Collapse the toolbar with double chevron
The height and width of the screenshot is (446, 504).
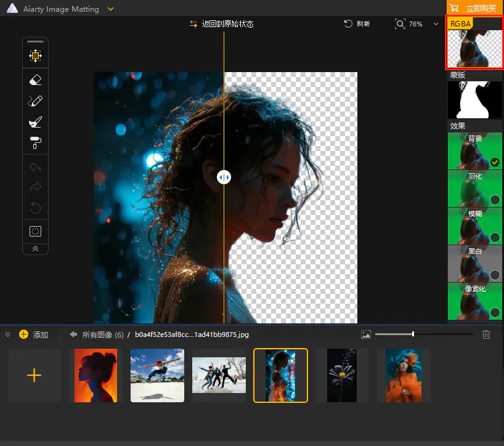(x=35, y=249)
